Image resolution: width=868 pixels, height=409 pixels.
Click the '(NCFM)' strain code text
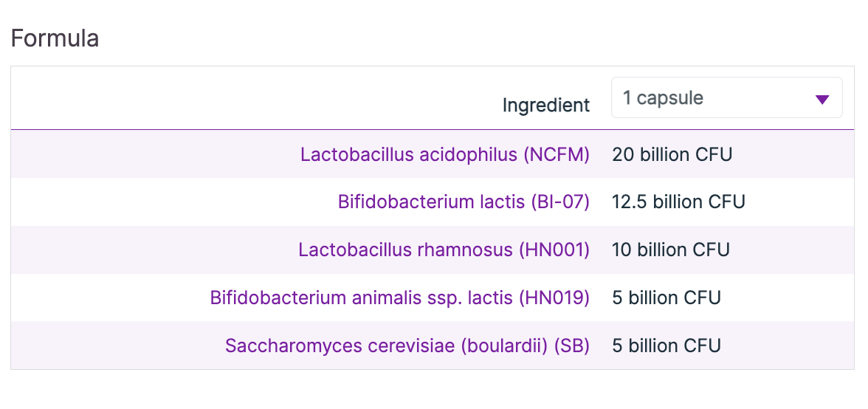tap(557, 154)
